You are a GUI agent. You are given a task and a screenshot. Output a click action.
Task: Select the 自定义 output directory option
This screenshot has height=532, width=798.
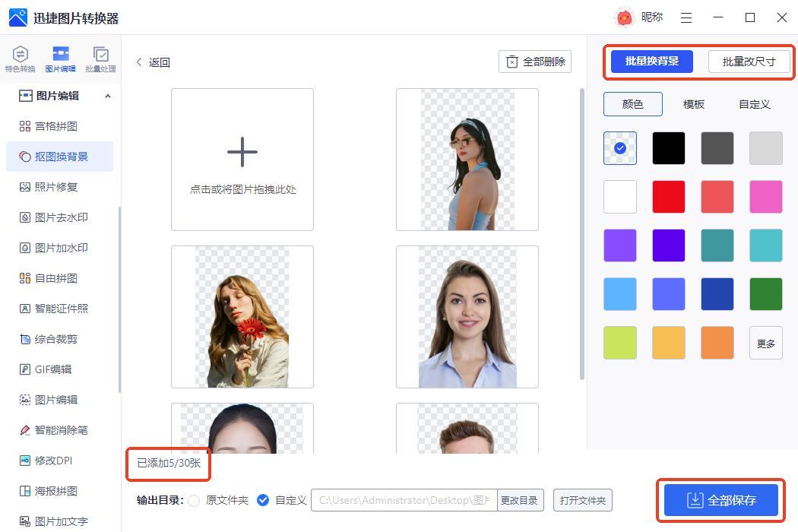click(263, 500)
